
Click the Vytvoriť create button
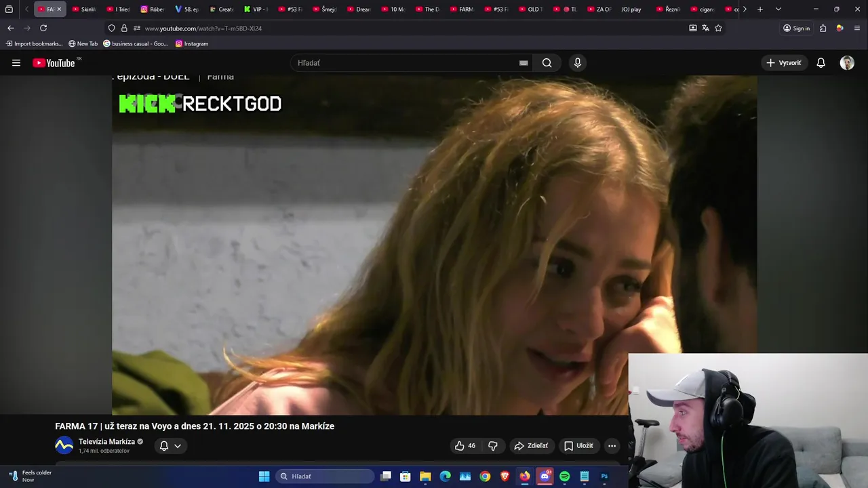(x=784, y=63)
